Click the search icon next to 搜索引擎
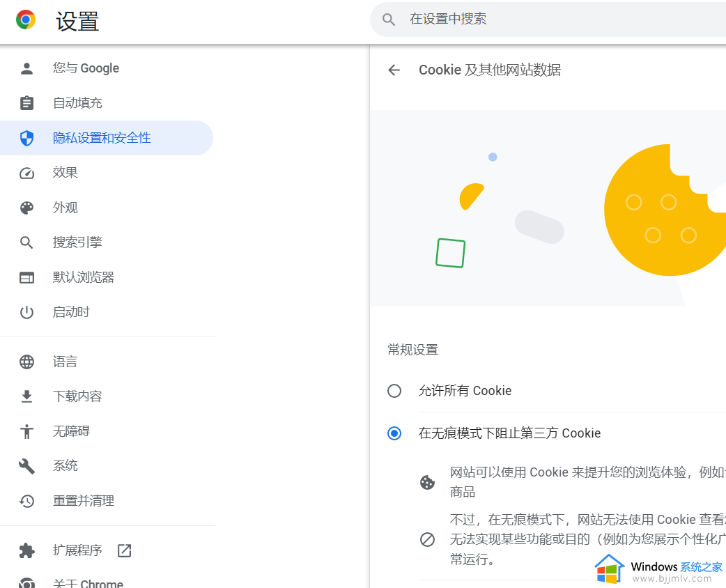Screen dimensions: 726x588 tap(27, 242)
